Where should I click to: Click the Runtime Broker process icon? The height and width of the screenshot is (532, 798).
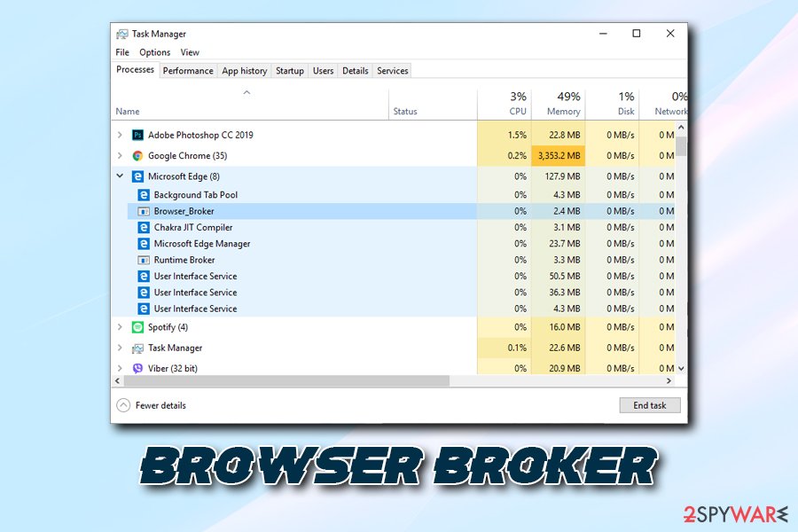click(x=144, y=260)
